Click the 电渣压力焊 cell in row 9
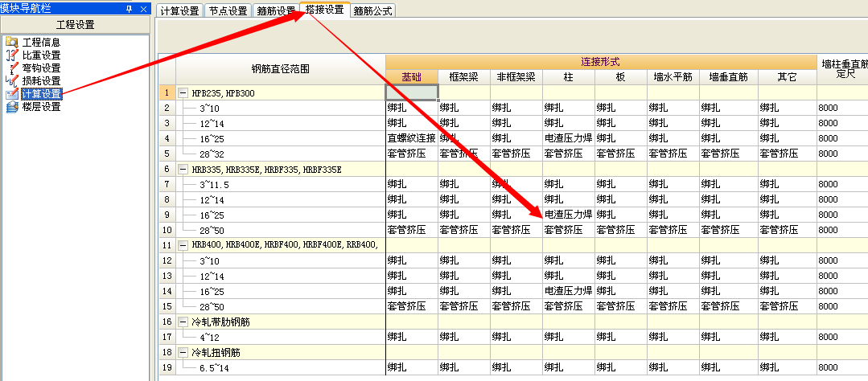 (569, 215)
